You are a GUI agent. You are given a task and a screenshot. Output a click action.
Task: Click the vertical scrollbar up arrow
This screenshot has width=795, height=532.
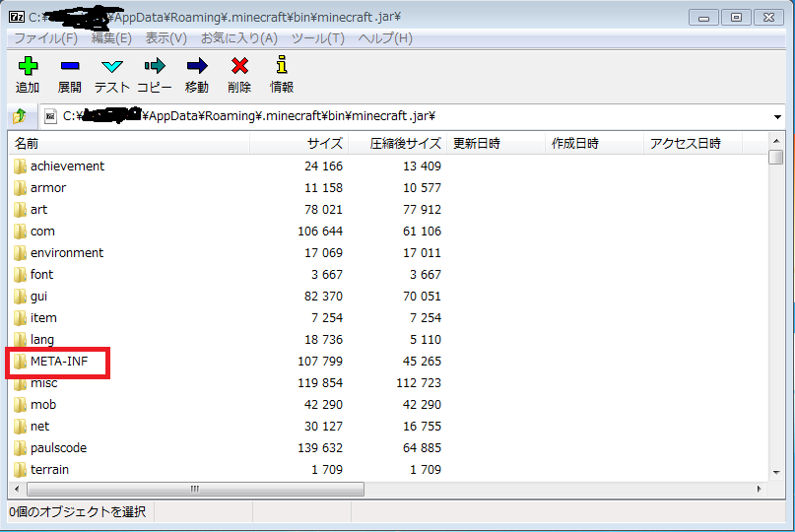(776, 144)
